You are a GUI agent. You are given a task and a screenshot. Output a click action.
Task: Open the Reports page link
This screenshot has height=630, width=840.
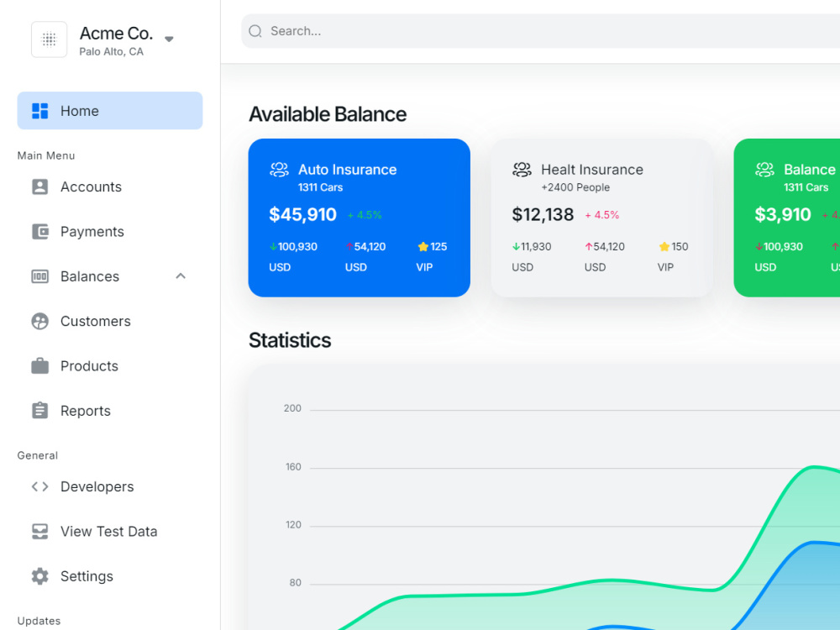(x=110, y=411)
